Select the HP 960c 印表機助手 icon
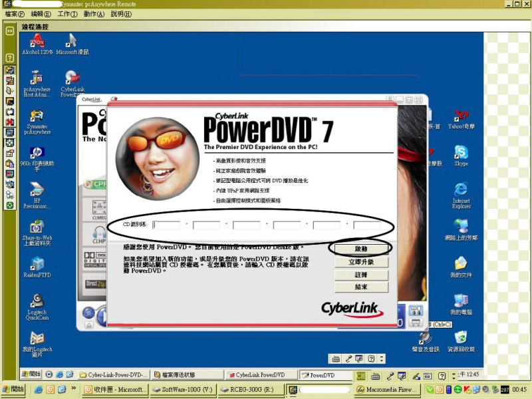 point(37,159)
